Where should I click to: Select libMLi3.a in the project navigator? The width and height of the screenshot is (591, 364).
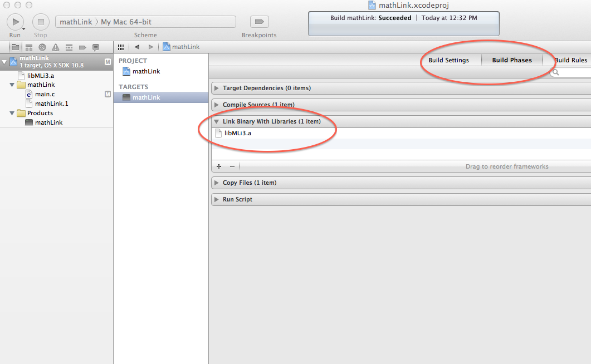[x=41, y=76]
